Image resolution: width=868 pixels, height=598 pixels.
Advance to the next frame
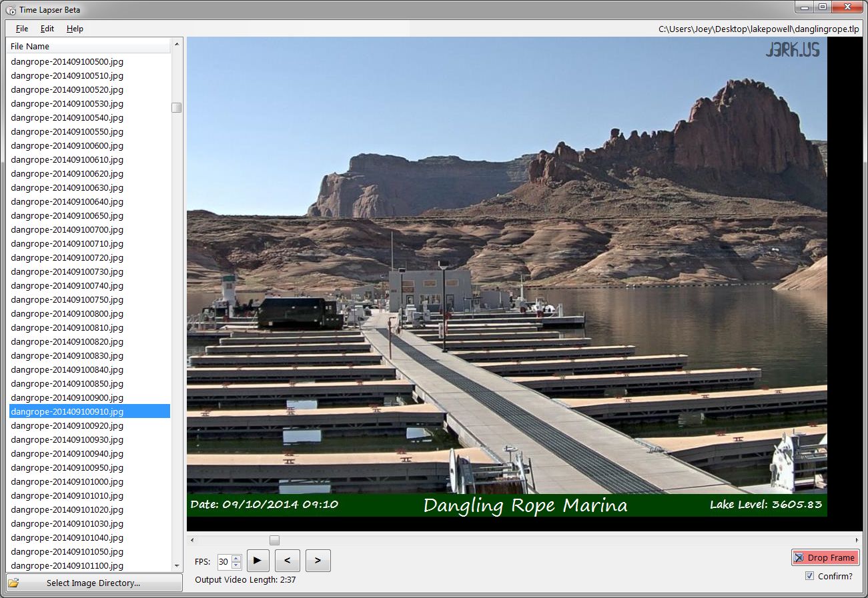click(318, 561)
